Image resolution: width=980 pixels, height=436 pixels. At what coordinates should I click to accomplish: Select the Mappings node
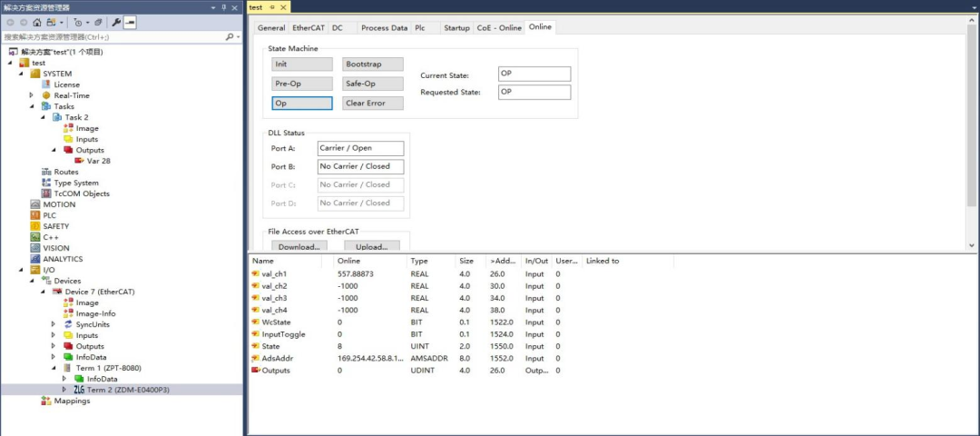tap(72, 401)
